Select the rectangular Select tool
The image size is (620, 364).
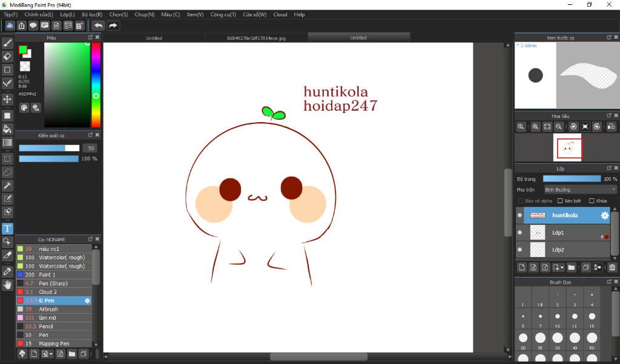tap(7, 158)
